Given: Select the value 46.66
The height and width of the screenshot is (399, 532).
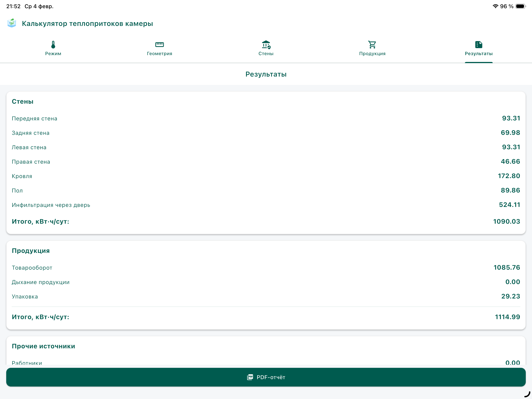Looking at the screenshot, I should 510,162.
